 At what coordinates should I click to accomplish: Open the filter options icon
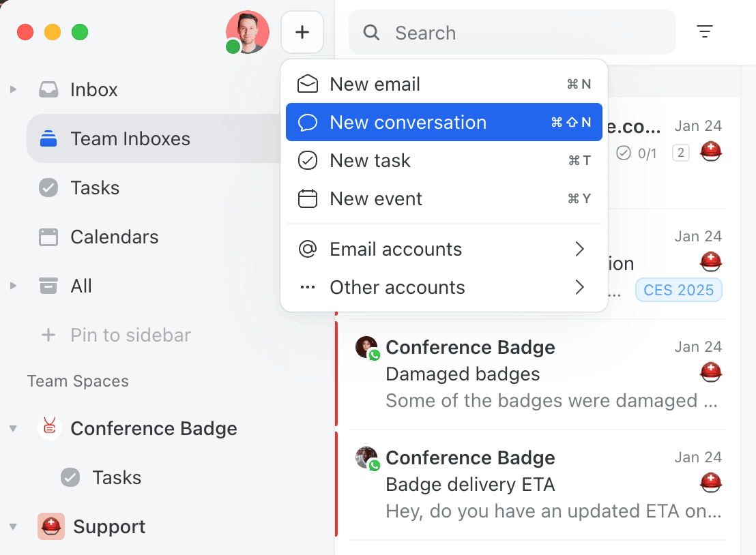(704, 32)
